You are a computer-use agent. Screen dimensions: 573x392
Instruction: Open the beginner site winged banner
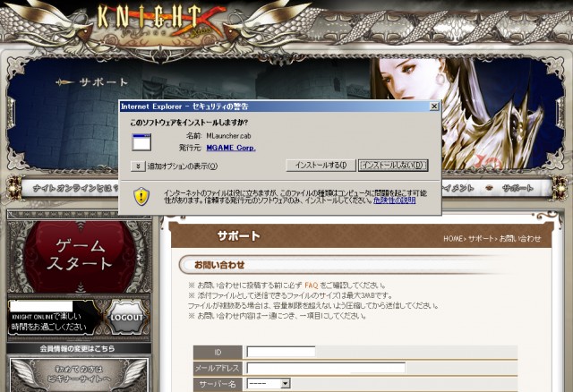tap(79, 375)
